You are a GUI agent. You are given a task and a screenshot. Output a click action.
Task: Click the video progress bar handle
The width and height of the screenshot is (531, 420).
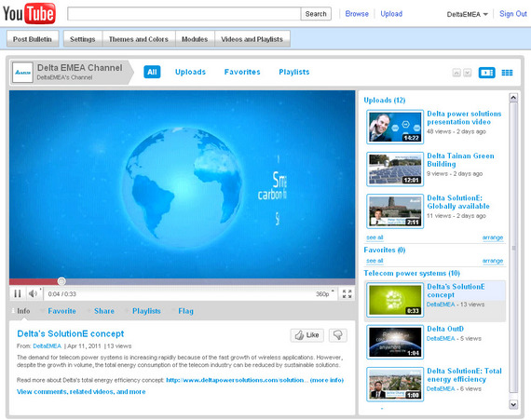61,281
